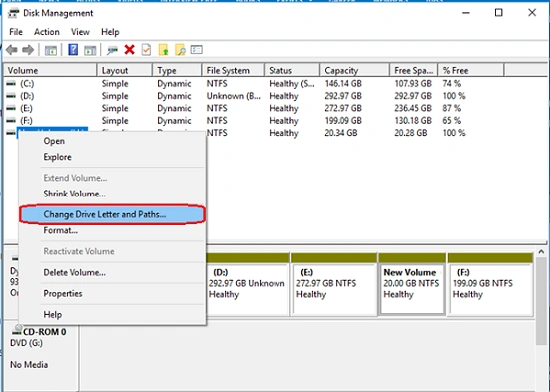The height and width of the screenshot is (392, 550).
Task: Click Show/Hide Action Pane toolbar icon
Action: 90,50
